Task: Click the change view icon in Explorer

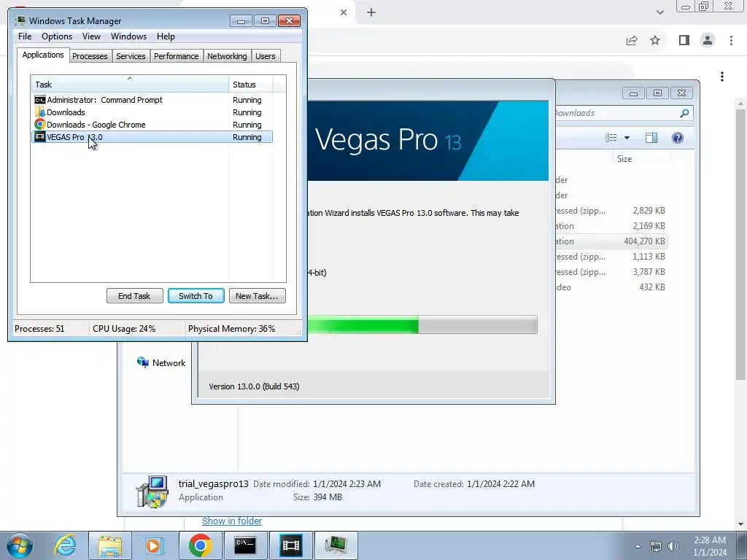Action: click(x=611, y=138)
